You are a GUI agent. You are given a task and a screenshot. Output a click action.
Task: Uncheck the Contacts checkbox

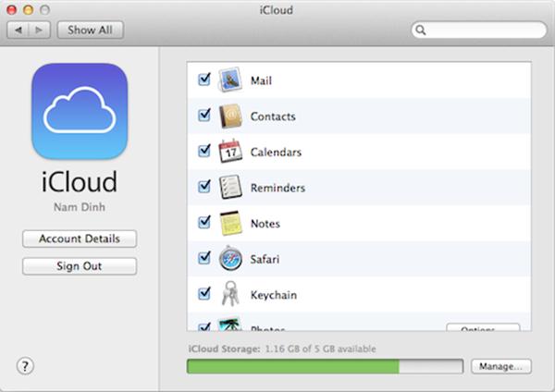pos(204,116)
